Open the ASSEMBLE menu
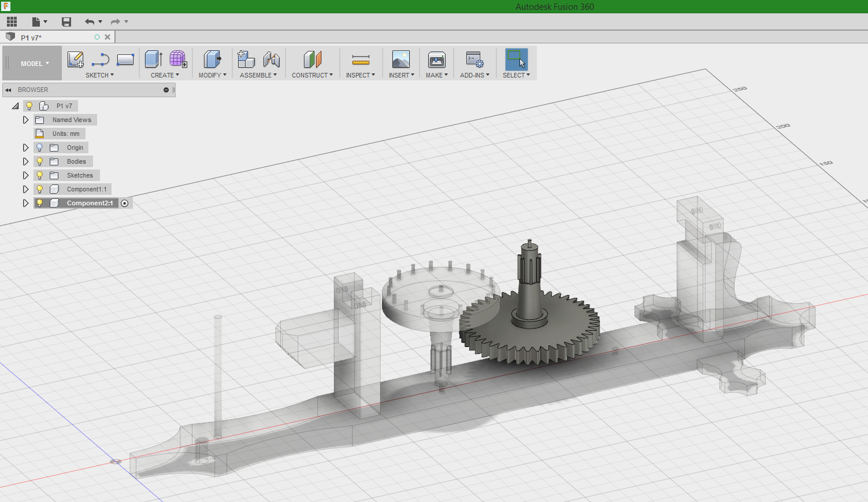The image size is (868, 502). click(x=258, y=75)
